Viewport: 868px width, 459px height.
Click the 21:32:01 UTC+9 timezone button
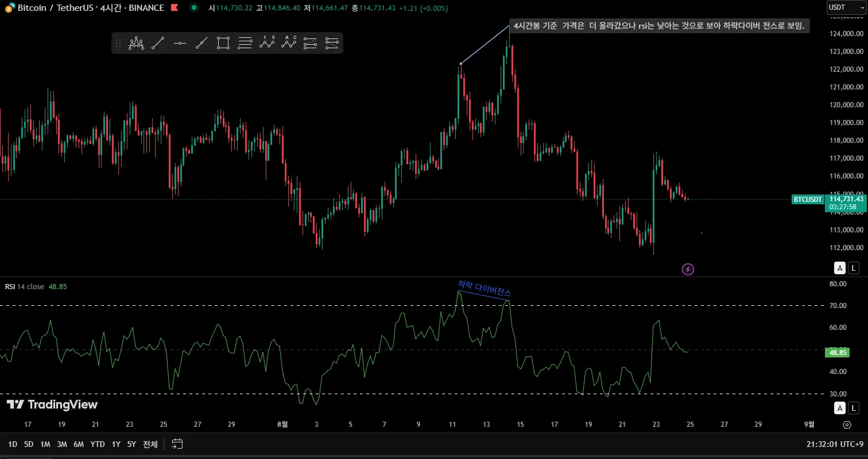[x=835, y=444]
